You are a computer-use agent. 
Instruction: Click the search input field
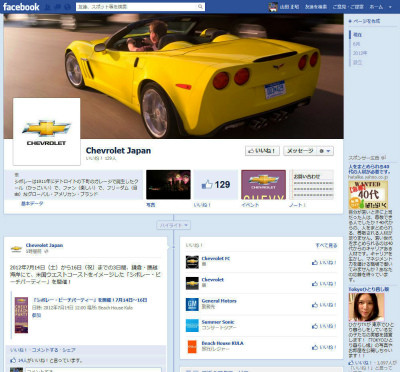136,6
